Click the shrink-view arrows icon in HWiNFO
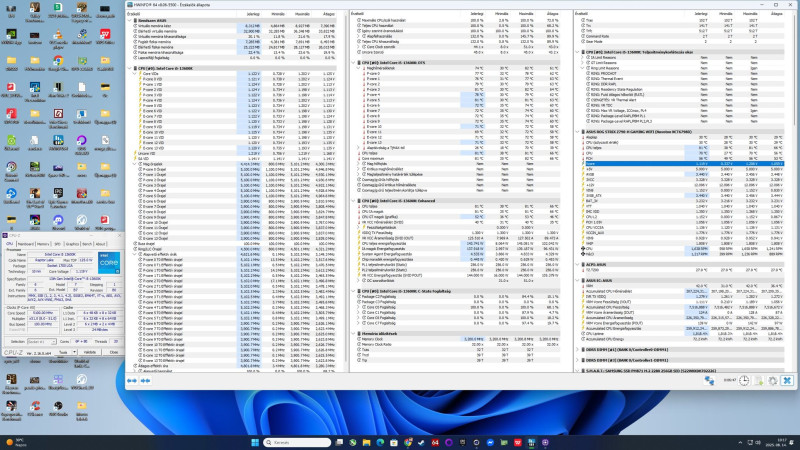Image resolution: width=800 pixels, height=450 pixels. [x=145, y=381]
